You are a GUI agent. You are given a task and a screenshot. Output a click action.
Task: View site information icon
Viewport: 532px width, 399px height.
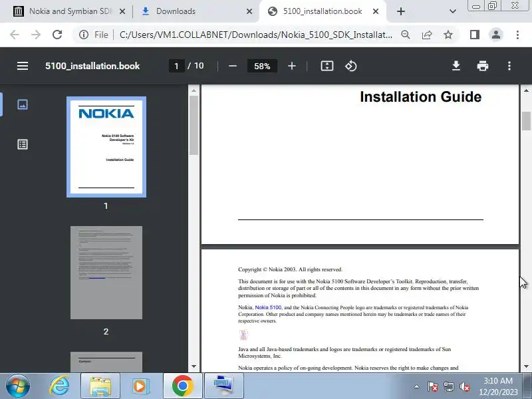point(84,35)
